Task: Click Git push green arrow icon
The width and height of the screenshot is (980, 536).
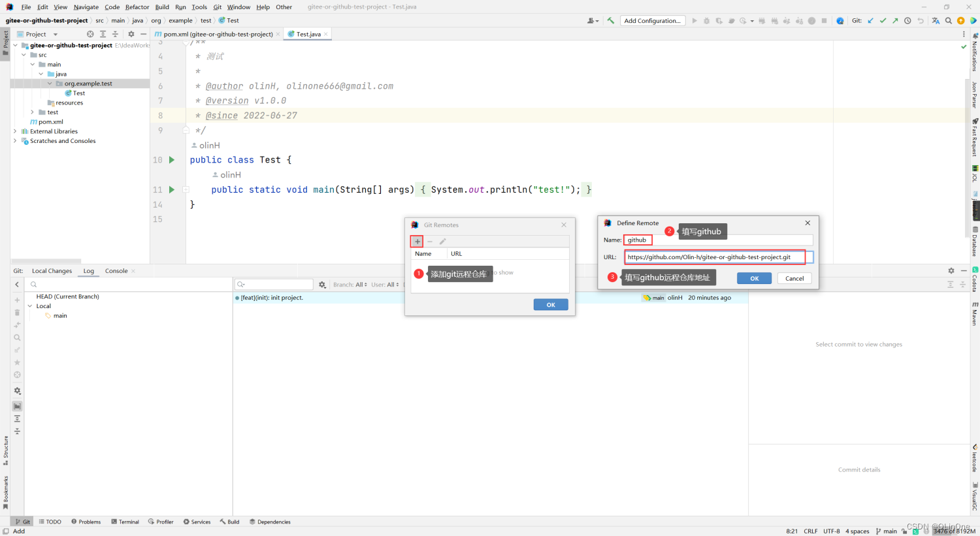Action: click(895, 21)
